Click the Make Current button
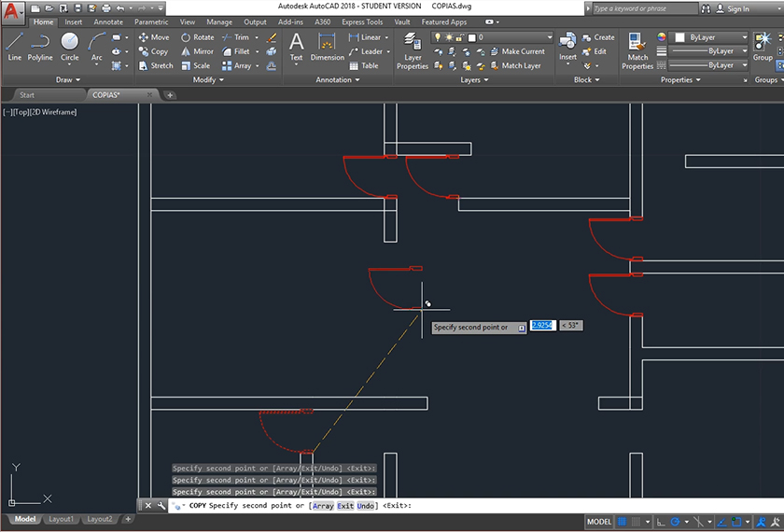Viewport: 784px width, 532px height. click(522, 51)
